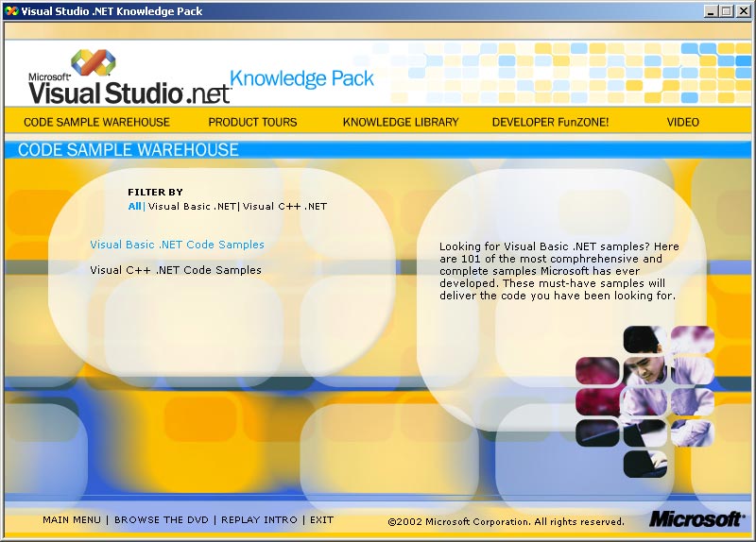Open the Video tab
This screenshot has width=756, height=542.
point(682,122)
